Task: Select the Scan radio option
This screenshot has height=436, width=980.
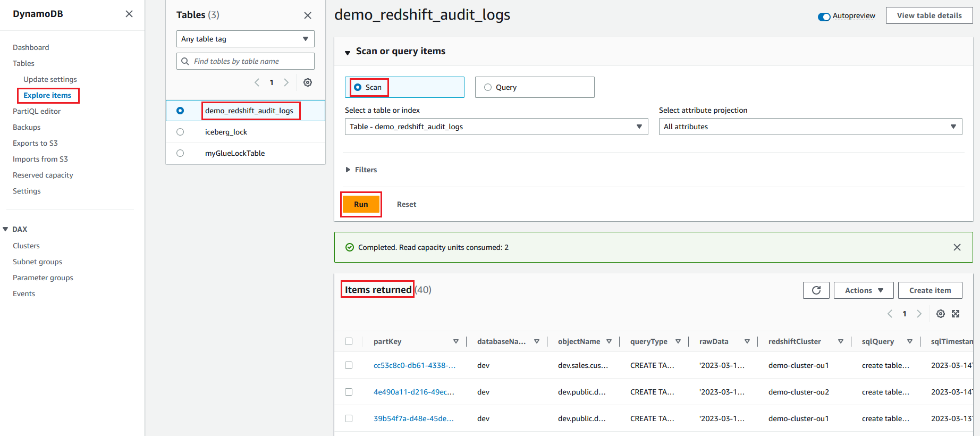Action: 358,87
